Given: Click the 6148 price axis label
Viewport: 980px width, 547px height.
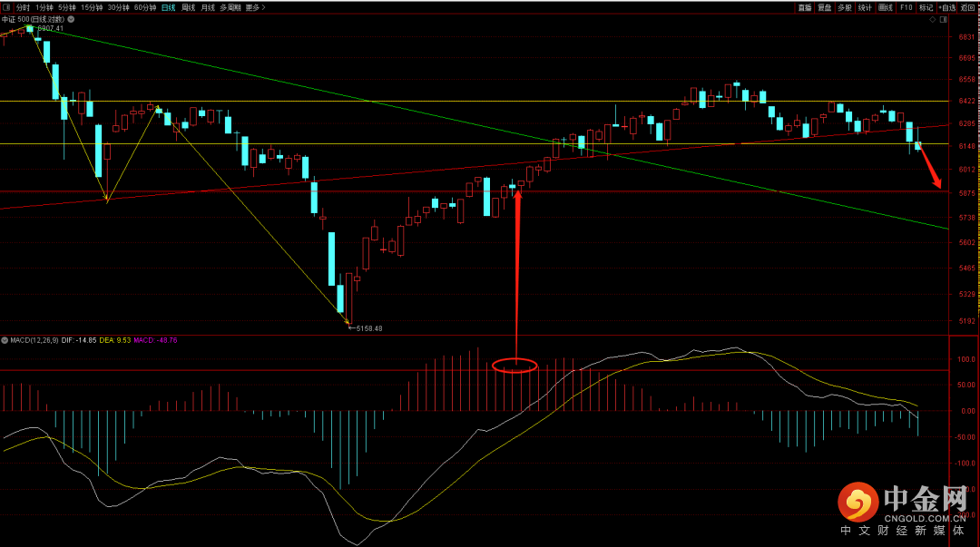Looking at the screenshot, I should click(x=967, y=146).
